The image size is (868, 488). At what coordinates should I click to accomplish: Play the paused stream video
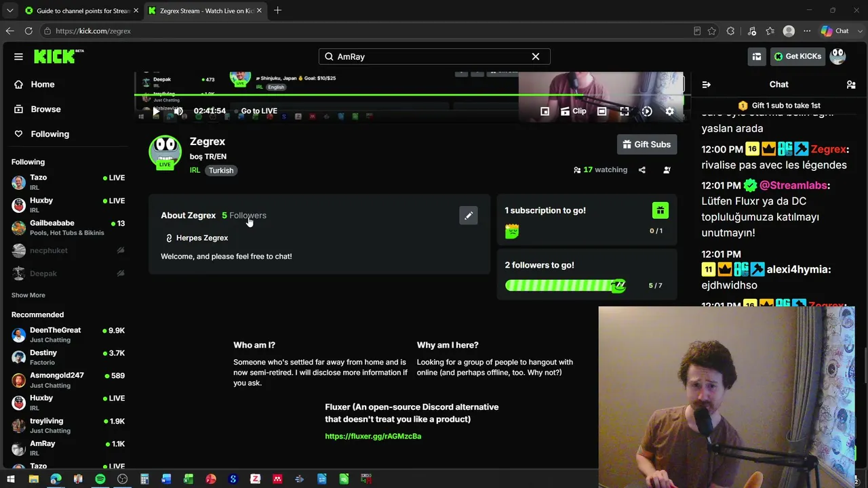click(x=157, y=111)
